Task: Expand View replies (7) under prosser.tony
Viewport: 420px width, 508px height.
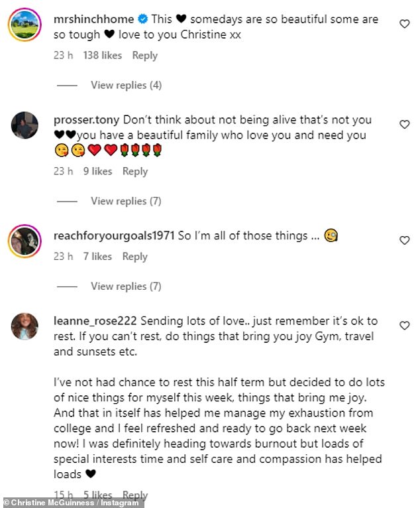Action: [x=126, y=201]
